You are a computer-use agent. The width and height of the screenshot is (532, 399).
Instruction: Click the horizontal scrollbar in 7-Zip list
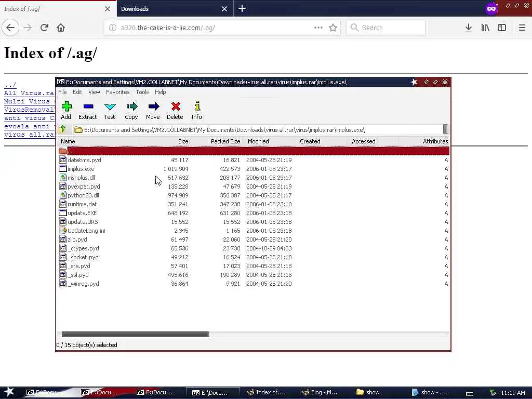pyautogui.click(x=136, y=334)
